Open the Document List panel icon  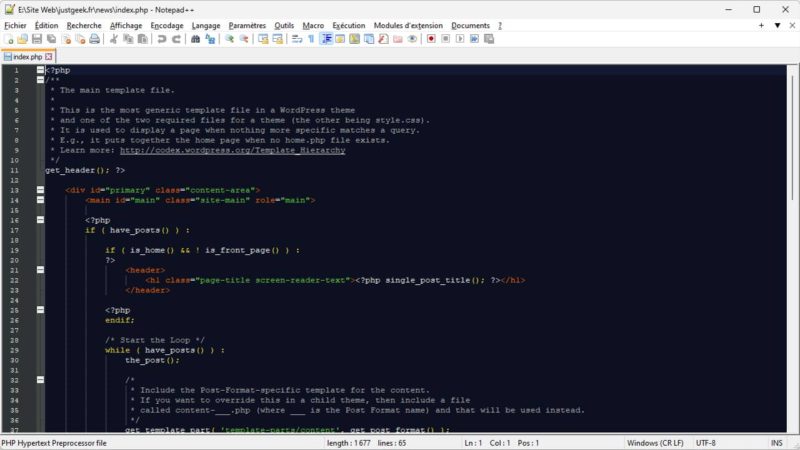(x=368, y=39)
